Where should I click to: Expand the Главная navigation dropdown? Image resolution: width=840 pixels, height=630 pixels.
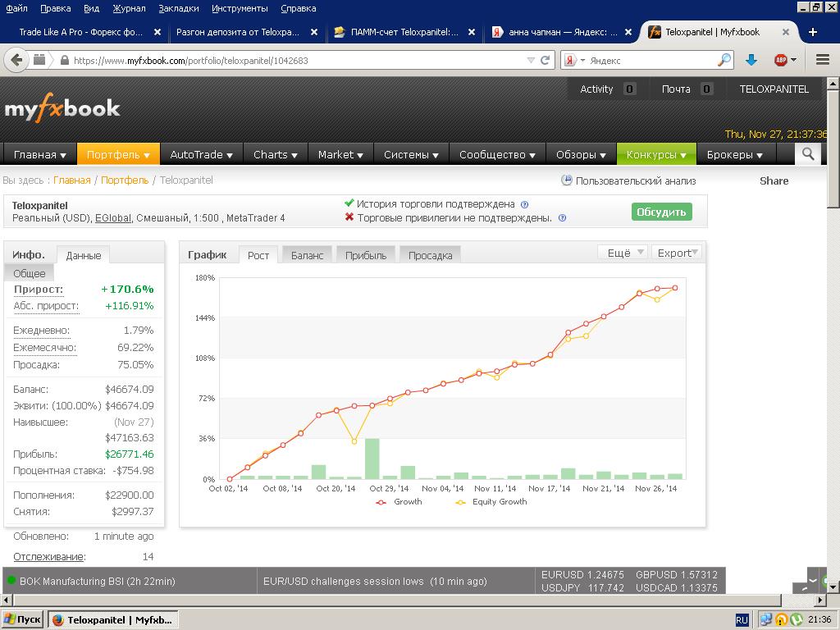(39, 154)
